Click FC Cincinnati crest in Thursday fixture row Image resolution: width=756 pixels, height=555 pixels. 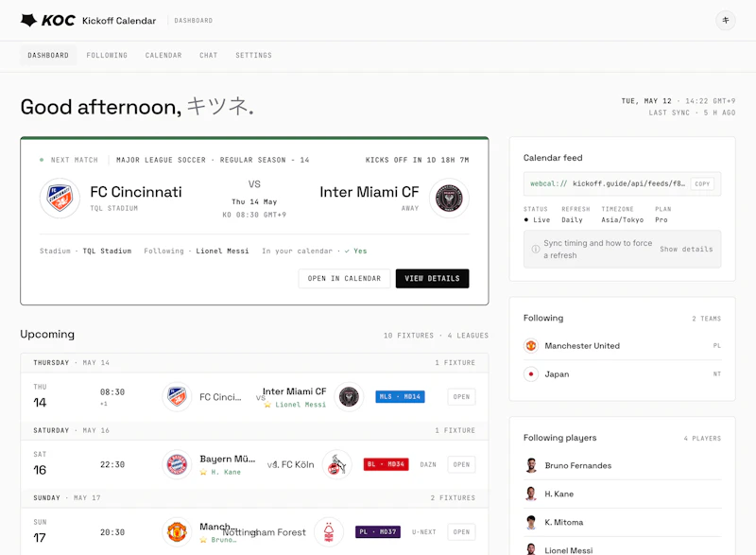(177, 397)
